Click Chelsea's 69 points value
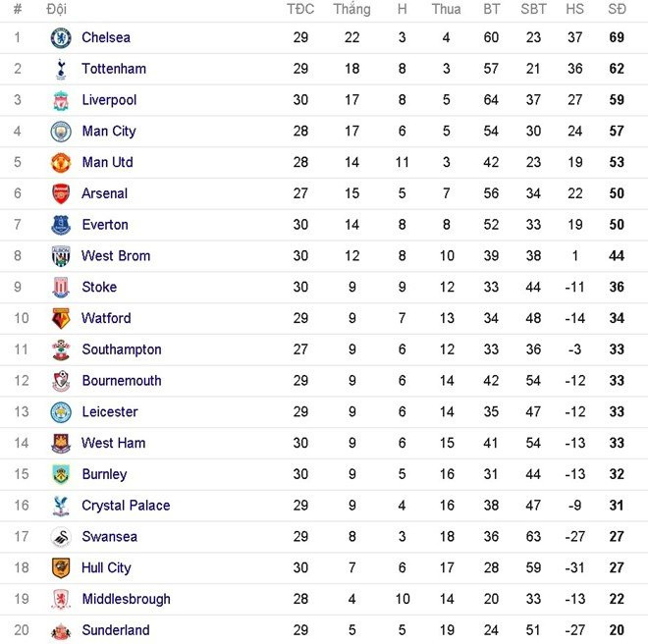 tap(617, 38)
